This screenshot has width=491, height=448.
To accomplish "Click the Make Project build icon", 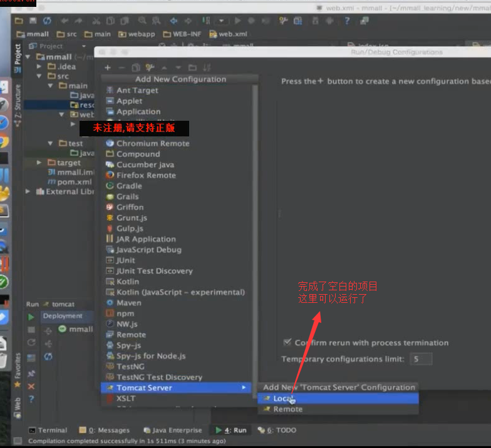I will click(x=205, y=21).
